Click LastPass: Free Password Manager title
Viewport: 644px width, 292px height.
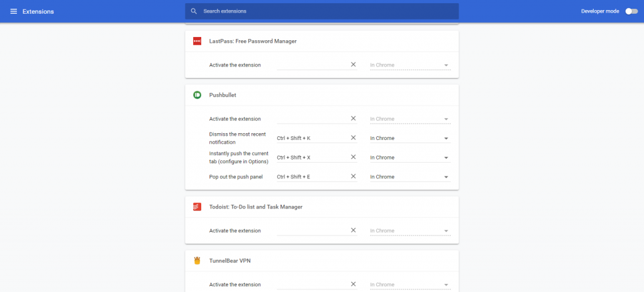pos(253,41)
